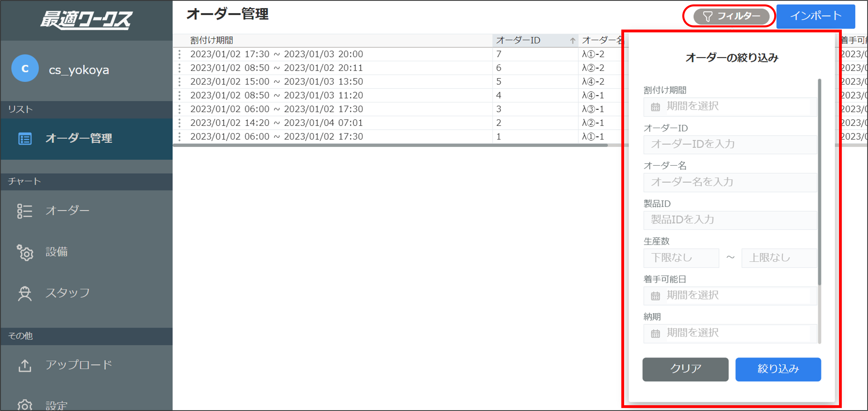Open オーダー管理 list in sidebar

pos(87,138)
